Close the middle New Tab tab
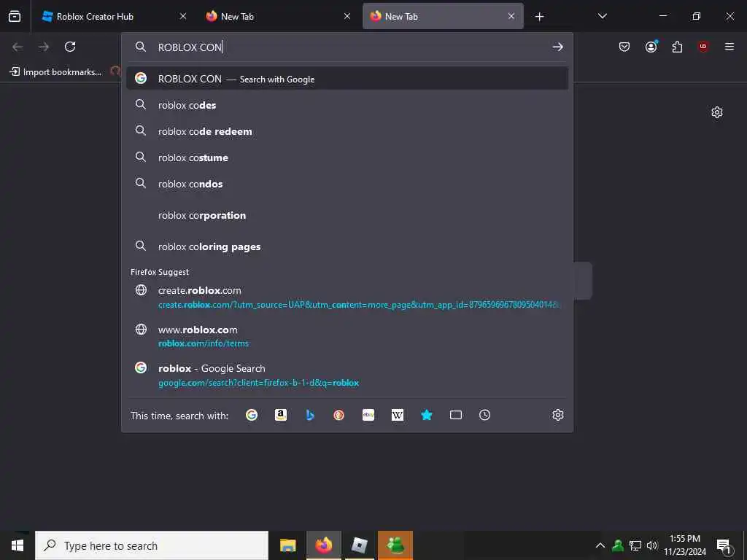Viewport: 747px width, 560px height. click(347, 16)
